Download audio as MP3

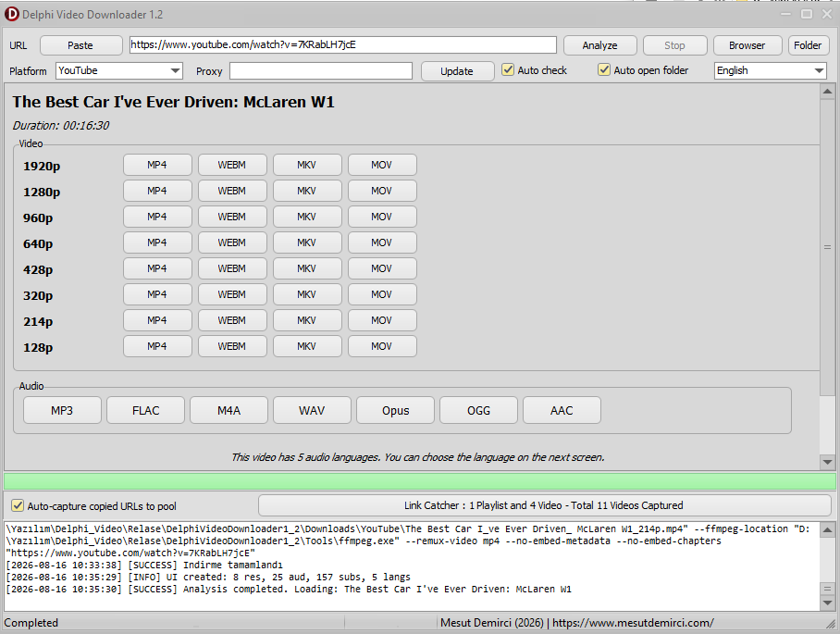(x=62, y=411)
